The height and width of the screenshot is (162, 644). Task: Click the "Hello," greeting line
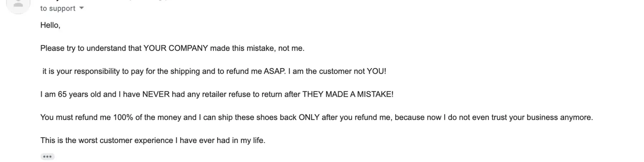[x=50, y=25]
